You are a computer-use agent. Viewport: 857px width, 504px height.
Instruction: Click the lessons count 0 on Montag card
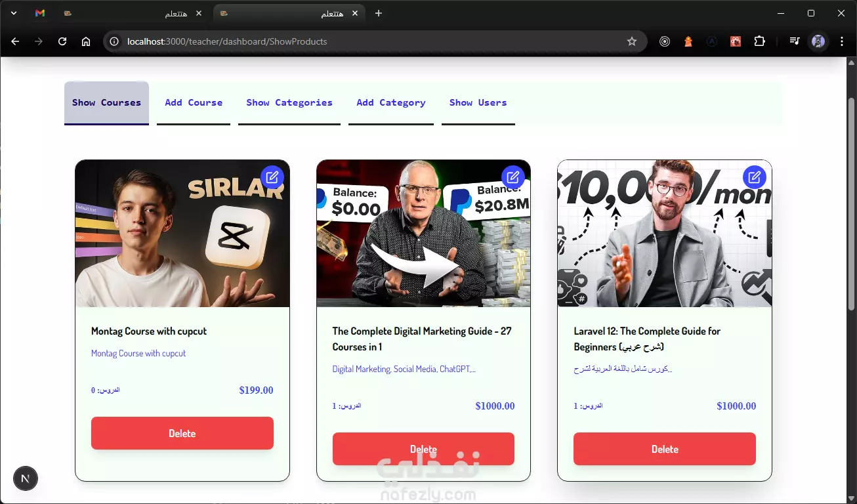[105, 390]
